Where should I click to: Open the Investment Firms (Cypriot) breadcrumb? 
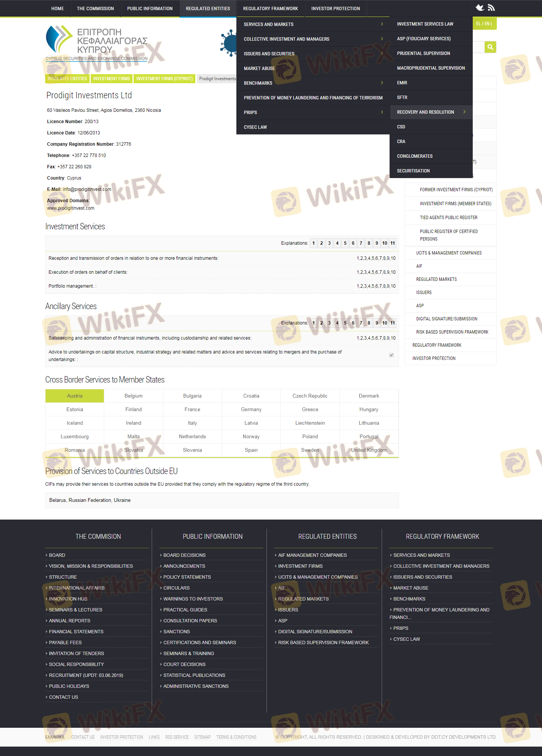pyautogui.click(x=164, y=79)
